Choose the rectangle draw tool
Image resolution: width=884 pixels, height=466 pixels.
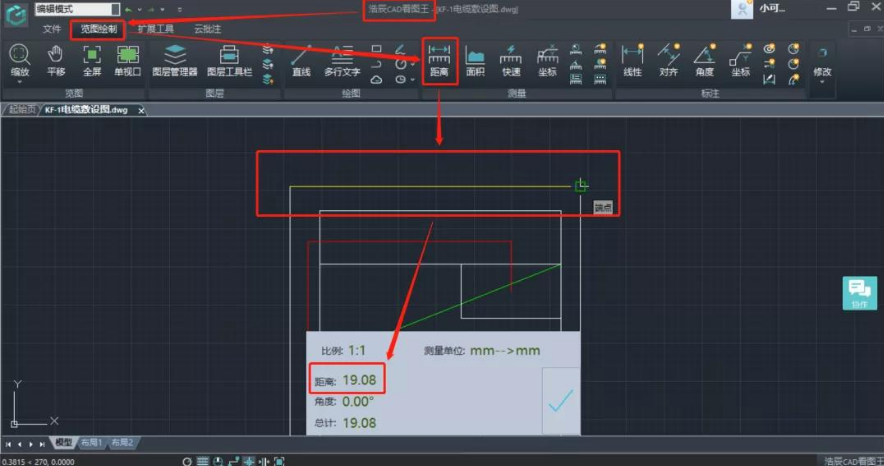click(x=377, y=49)
